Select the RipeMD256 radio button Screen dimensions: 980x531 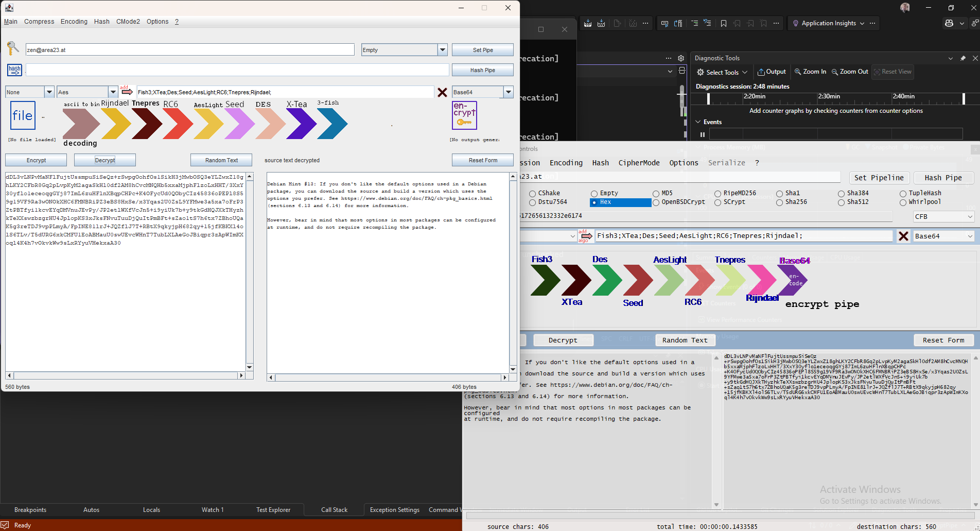coord(717,194)
